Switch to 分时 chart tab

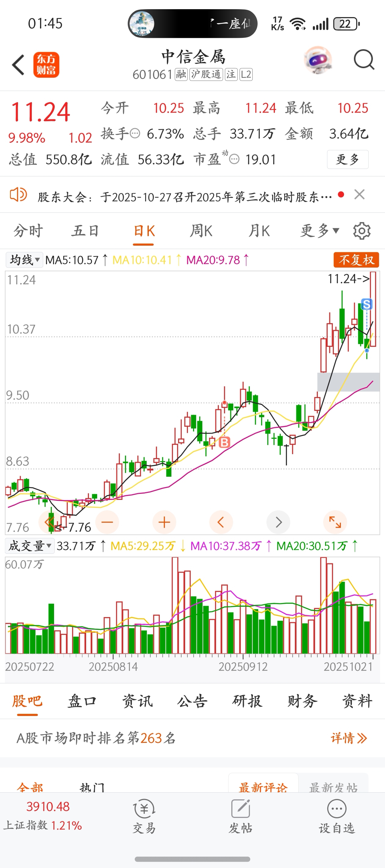tap(28, 231)
